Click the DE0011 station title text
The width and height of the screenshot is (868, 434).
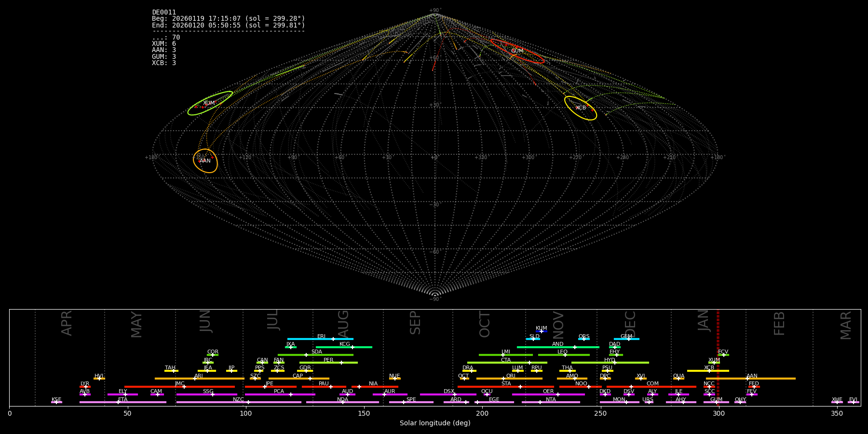(164, 13)
